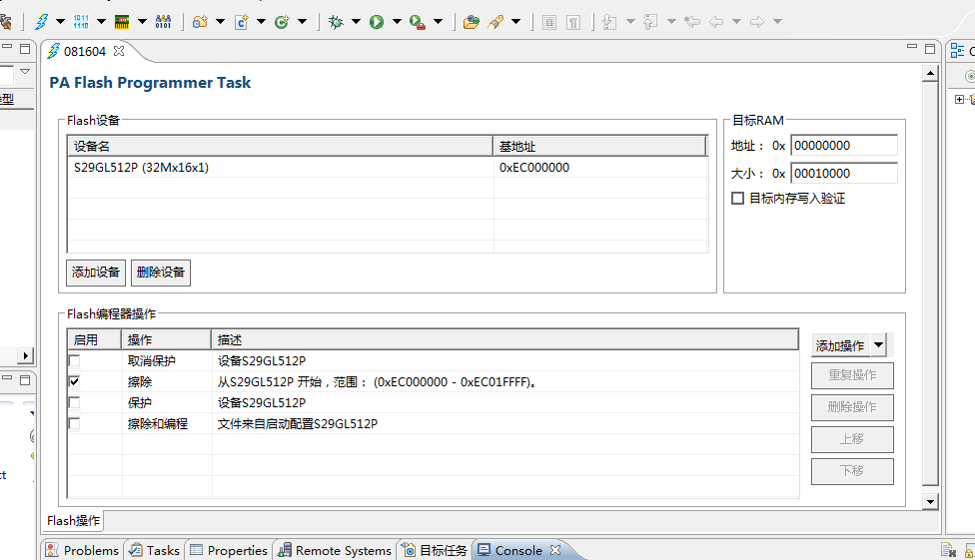Open the 添加操作 dropdown arrow
Image resolution: width=975 pixels, height=560 pixels.
878,345
